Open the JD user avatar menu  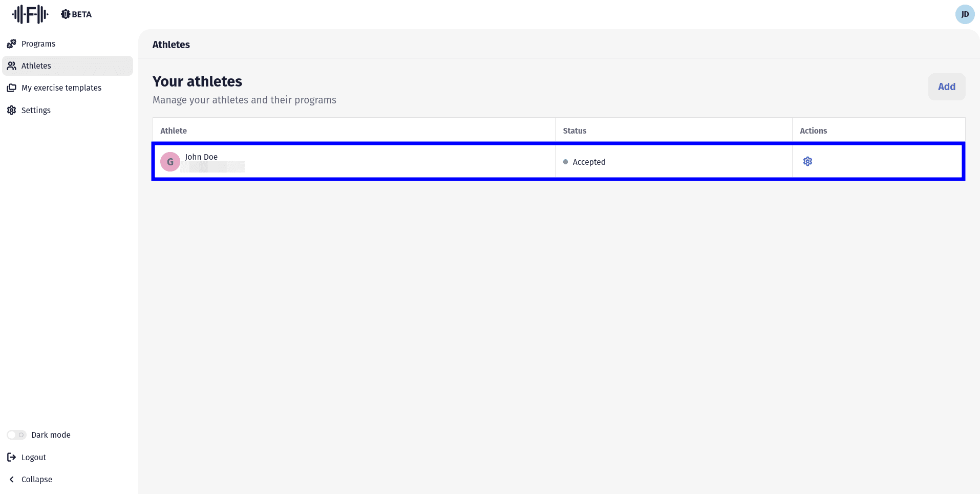coord(965,14)
